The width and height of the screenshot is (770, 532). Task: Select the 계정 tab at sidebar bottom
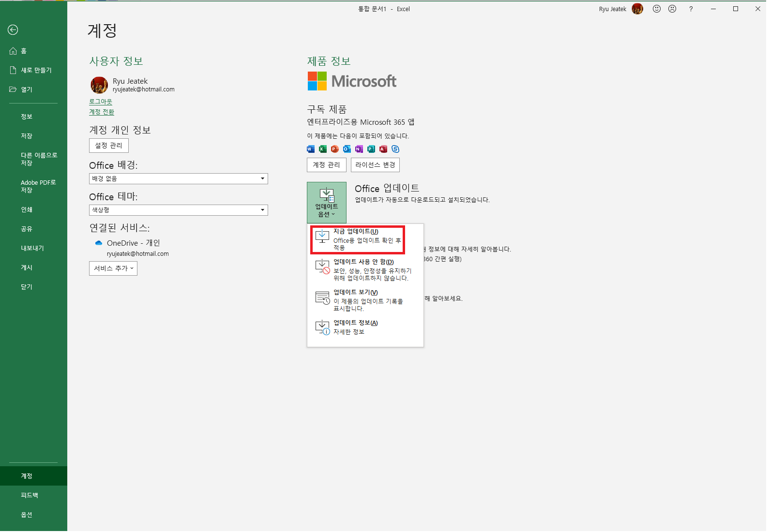point(33,476)
